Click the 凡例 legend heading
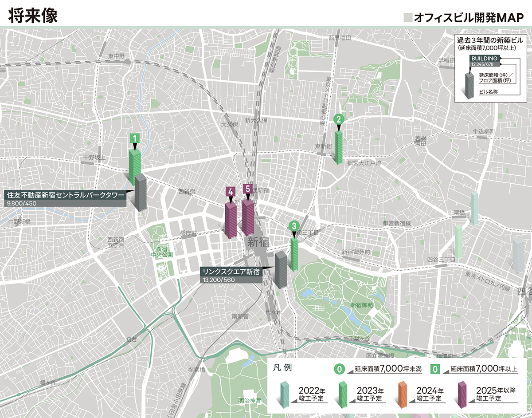Image resolution: width=532 pixels, height=418 pixels. tap(283, 368)
